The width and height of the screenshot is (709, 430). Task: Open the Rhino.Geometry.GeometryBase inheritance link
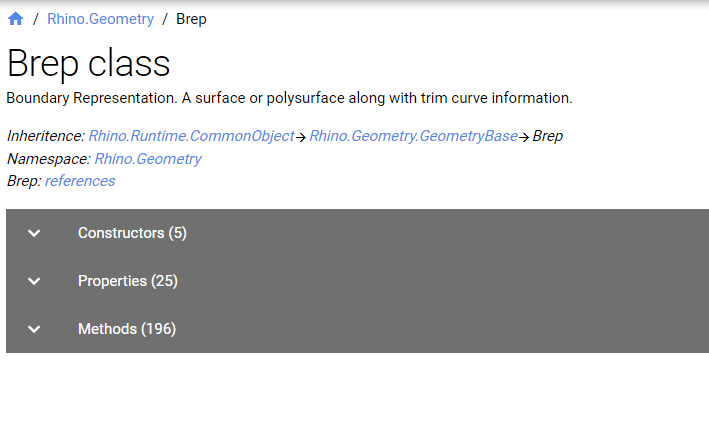[413, 136]
